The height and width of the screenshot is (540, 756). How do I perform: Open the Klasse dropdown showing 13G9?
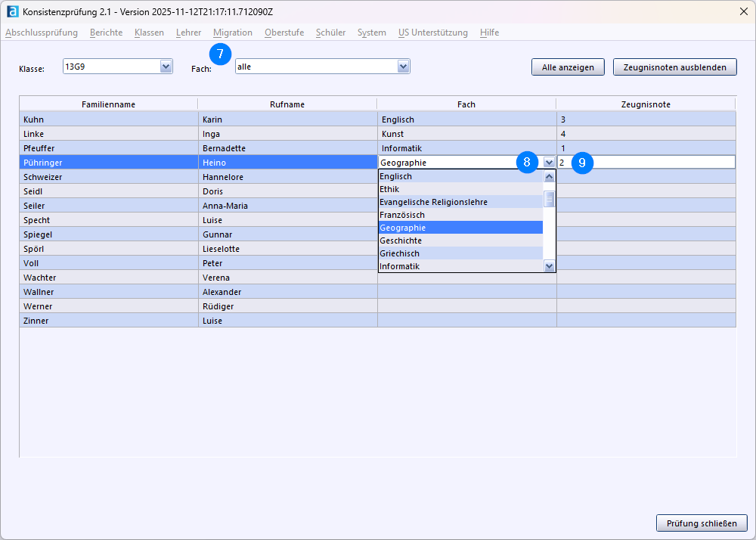[x=166, y=67]
